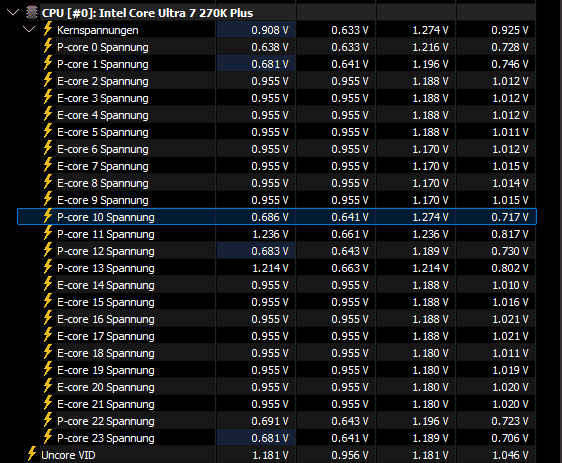Collapse the Kernspannungen group
This screenshot has width=562, height=463.
click(x=29, y=29)
